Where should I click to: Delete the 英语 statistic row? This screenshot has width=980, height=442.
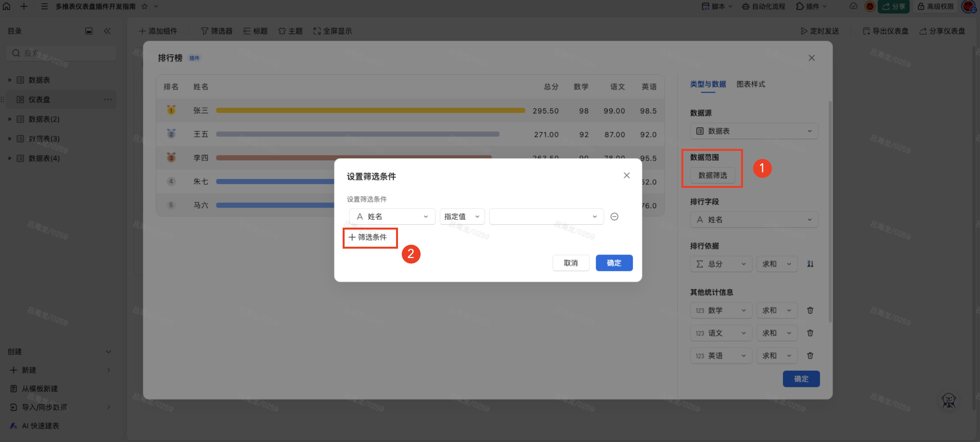coord(810,356)
